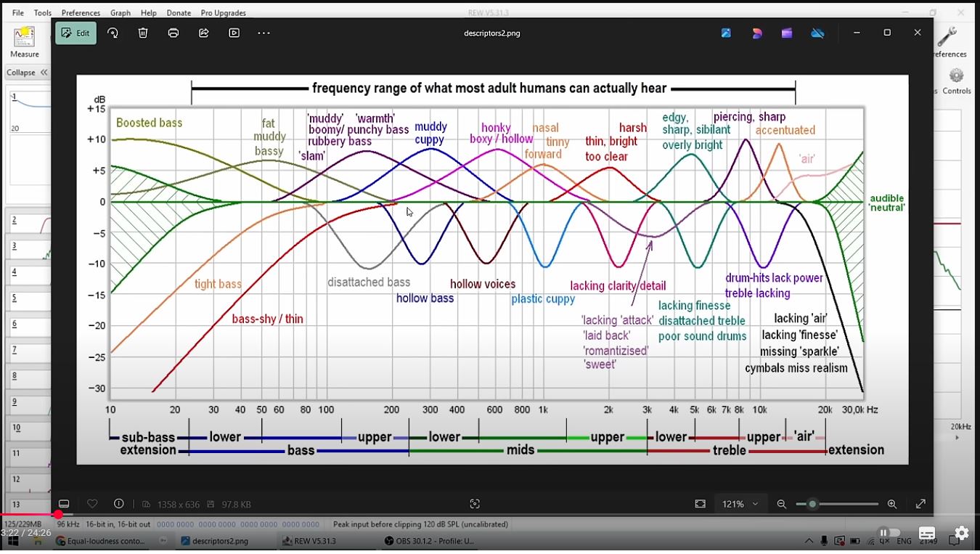Open the File menu in REW
This screenshot has width=980, height=554.
[x=18, y=12]
